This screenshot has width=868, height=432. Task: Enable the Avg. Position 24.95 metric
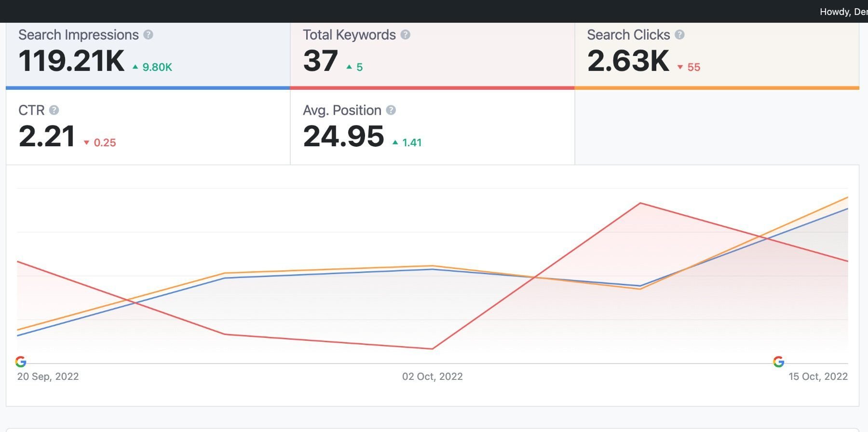pos(343,137)
